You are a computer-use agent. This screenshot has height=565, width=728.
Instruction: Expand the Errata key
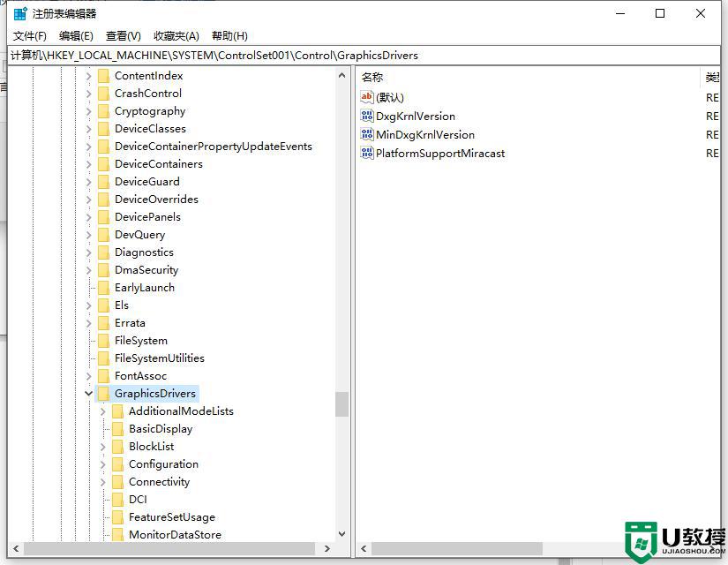click(x=88, y=323)
